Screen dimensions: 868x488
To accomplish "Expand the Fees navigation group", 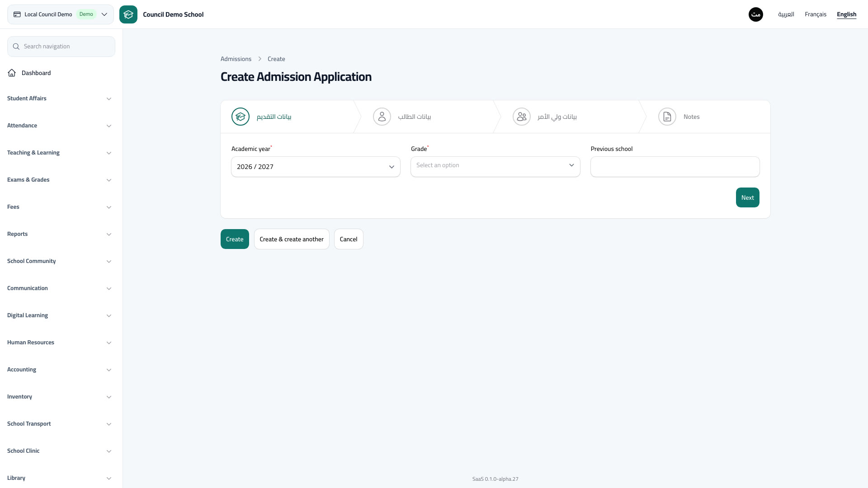I will tap(59, 207).
